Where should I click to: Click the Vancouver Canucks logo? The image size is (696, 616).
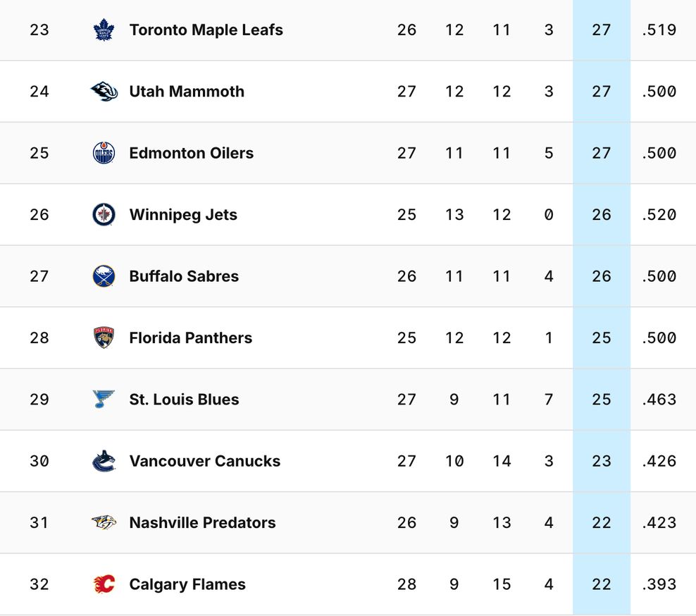click(x=104, y=461)
